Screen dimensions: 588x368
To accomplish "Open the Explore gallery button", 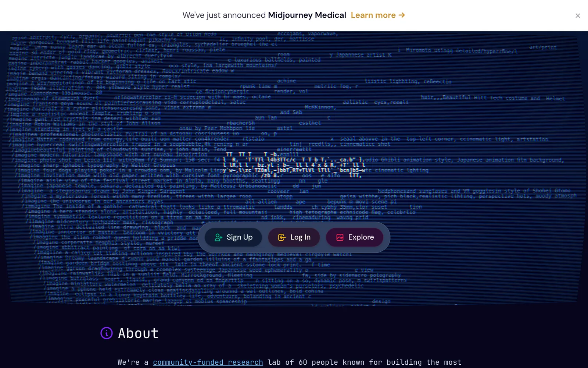I will tap(355, 237).
